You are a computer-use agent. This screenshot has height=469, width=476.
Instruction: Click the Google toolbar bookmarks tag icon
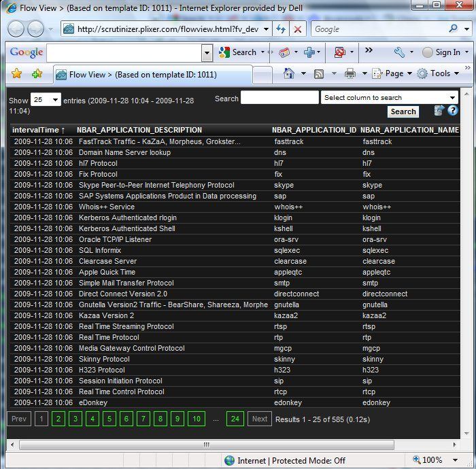pos(284,52)
